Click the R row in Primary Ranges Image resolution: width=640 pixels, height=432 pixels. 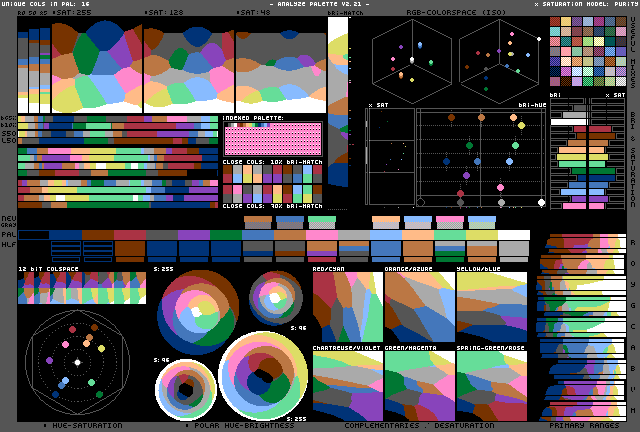pos(584,242)
